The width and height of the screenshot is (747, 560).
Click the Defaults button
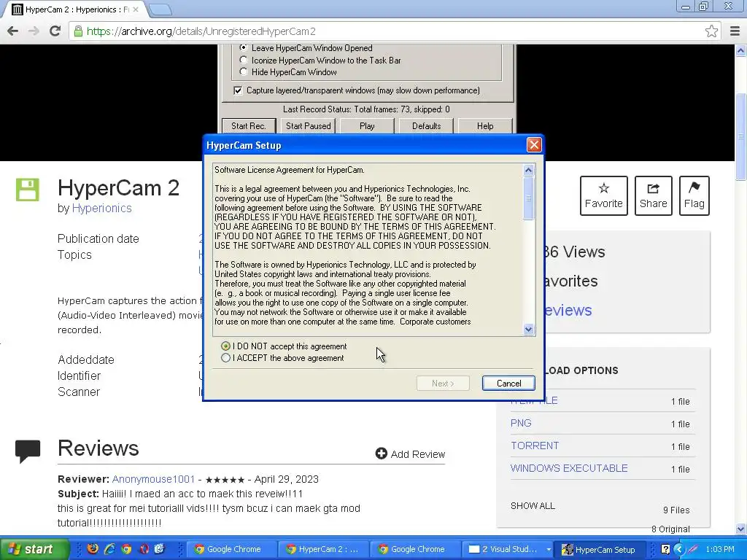[426, 126]
